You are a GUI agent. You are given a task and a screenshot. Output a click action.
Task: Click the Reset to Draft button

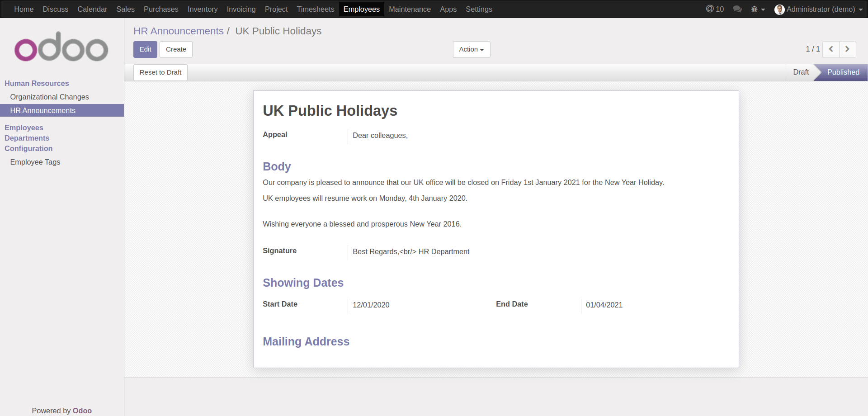click(x=160, y=72)
